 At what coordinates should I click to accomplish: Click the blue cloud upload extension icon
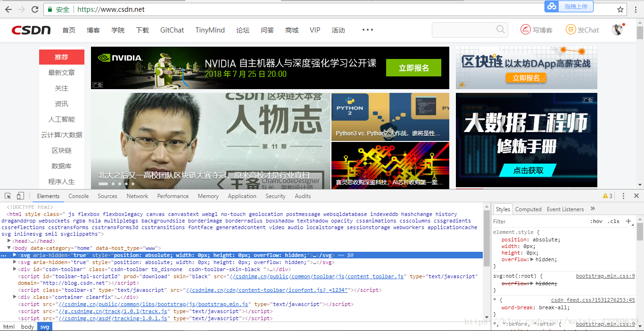coord(551,6)
